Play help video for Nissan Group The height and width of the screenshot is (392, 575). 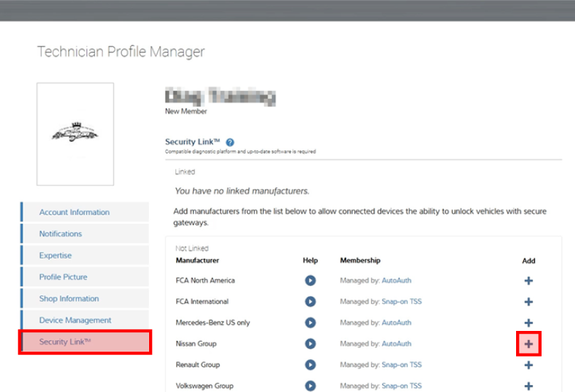click(x=310, y=344)
